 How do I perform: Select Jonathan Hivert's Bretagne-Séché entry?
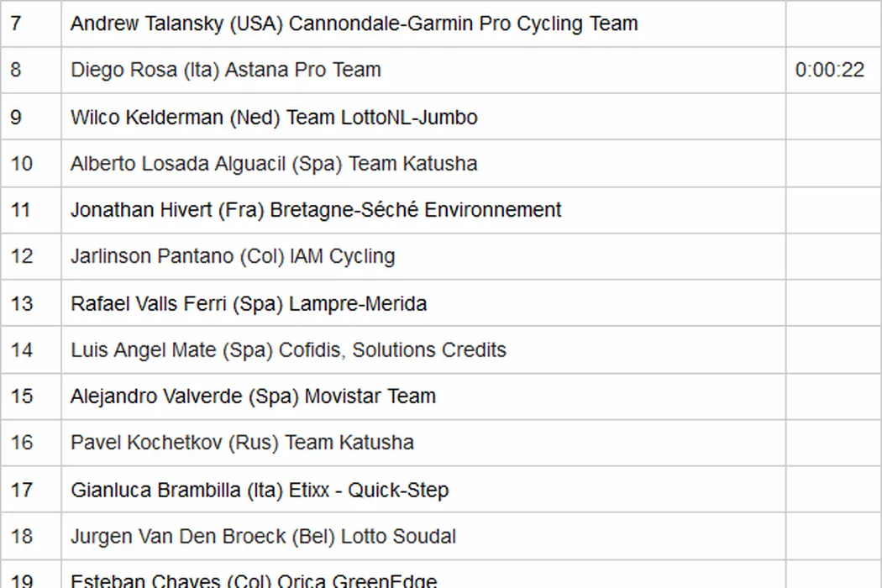[316, 209]
